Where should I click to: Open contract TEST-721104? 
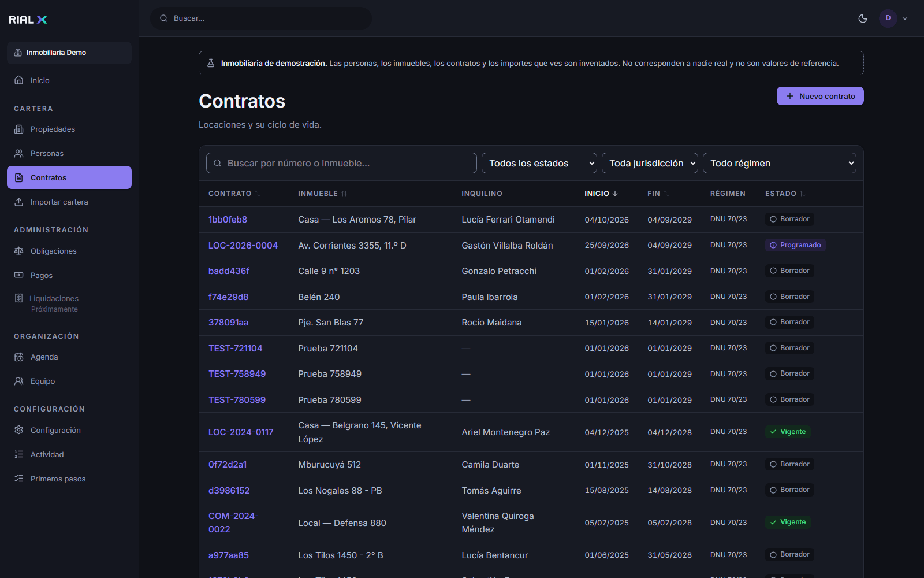point(235,349)
